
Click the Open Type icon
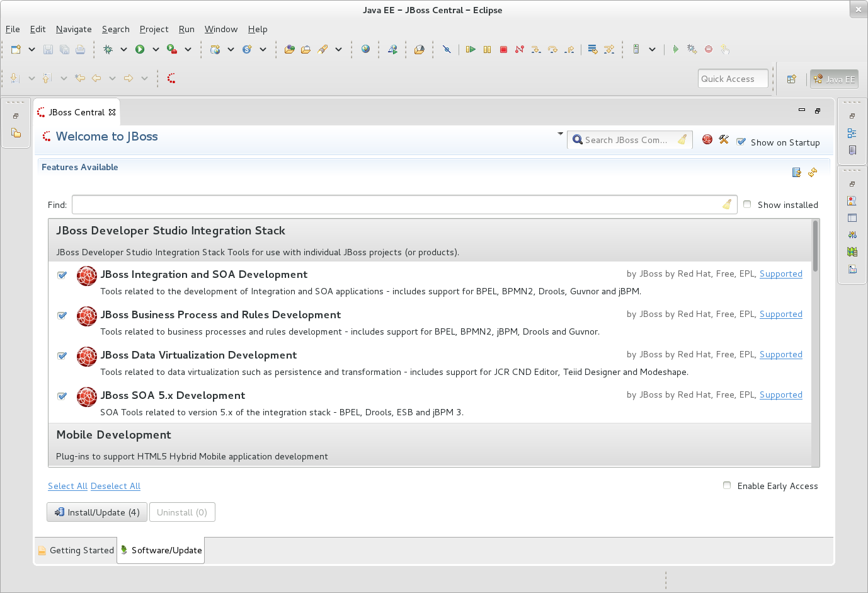(290, 49)
